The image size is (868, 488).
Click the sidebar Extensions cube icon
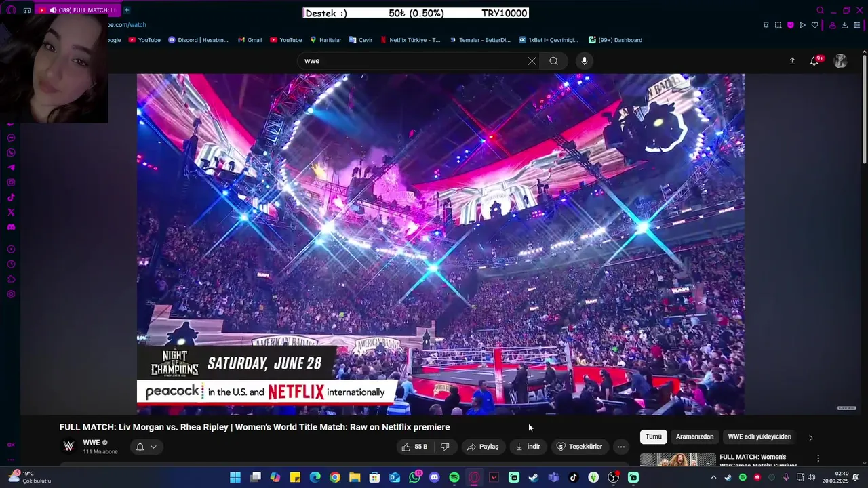click(11, 279)
